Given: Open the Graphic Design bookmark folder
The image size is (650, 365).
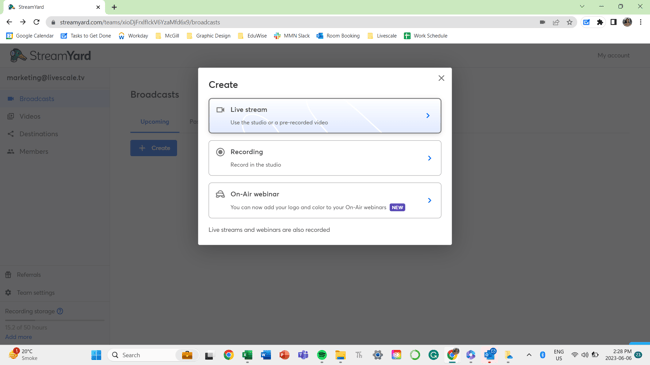Looking at the screenshot, I should (x=209, y=36).
